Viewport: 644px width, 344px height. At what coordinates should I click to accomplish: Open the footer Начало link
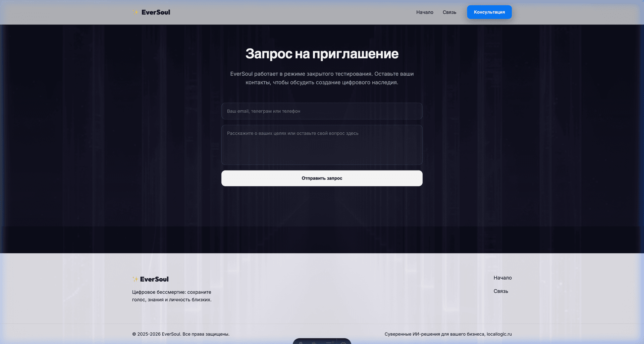pos(502,278)
